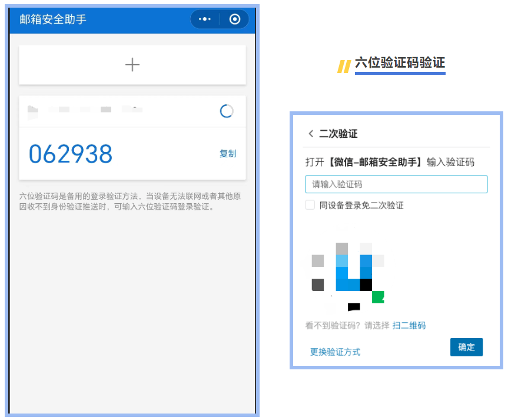Click the 更换验证方式 link
508x420 pixels.
coord(335,352)
